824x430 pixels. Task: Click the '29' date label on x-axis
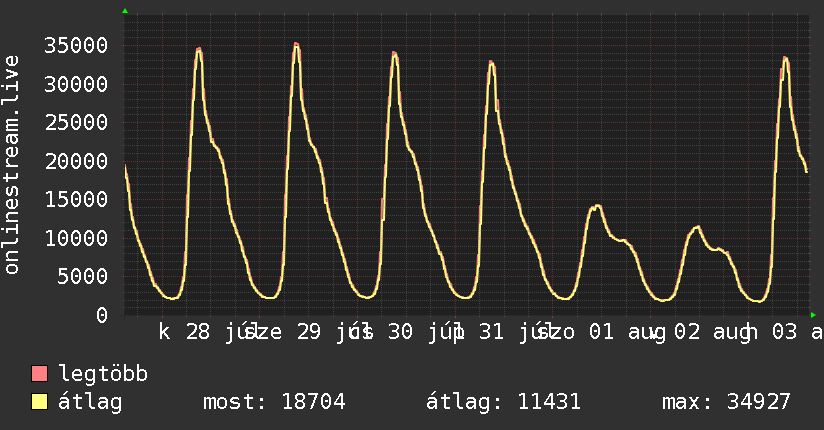pos(308,332)
